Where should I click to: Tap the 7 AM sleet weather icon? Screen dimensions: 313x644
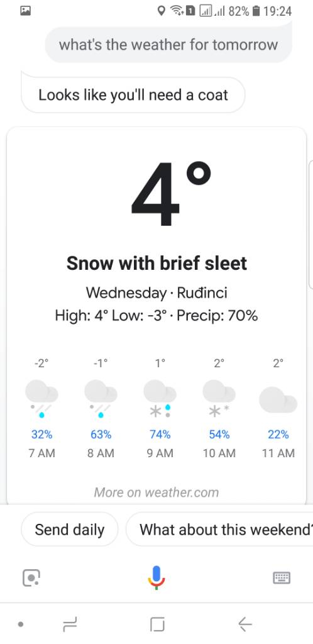(x=42, y=399)
